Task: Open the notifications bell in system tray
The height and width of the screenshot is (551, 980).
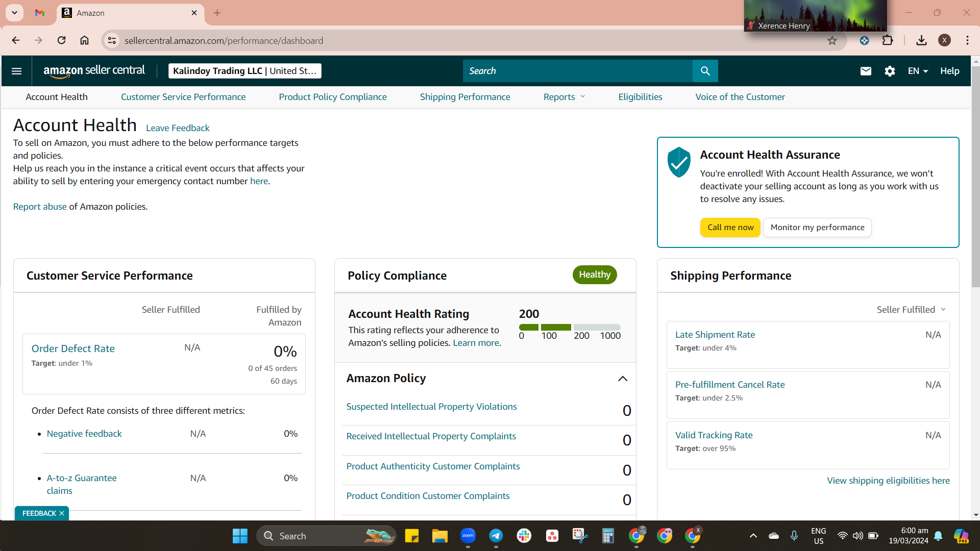Action: coord(938,536)
